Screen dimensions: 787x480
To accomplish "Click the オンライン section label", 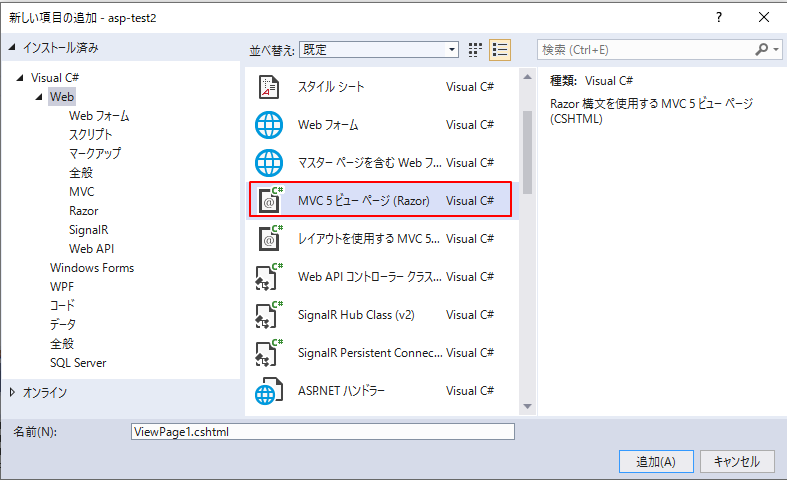I will (45, 393).
